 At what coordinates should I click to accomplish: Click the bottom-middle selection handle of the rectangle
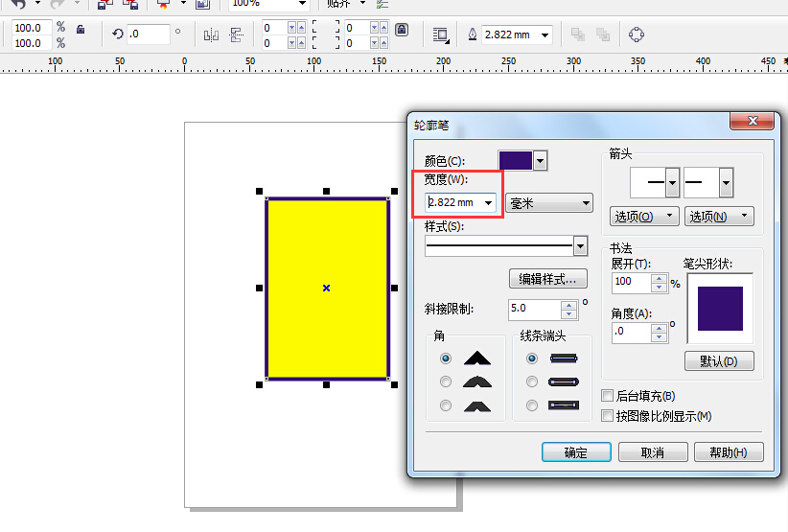(326, 384)
